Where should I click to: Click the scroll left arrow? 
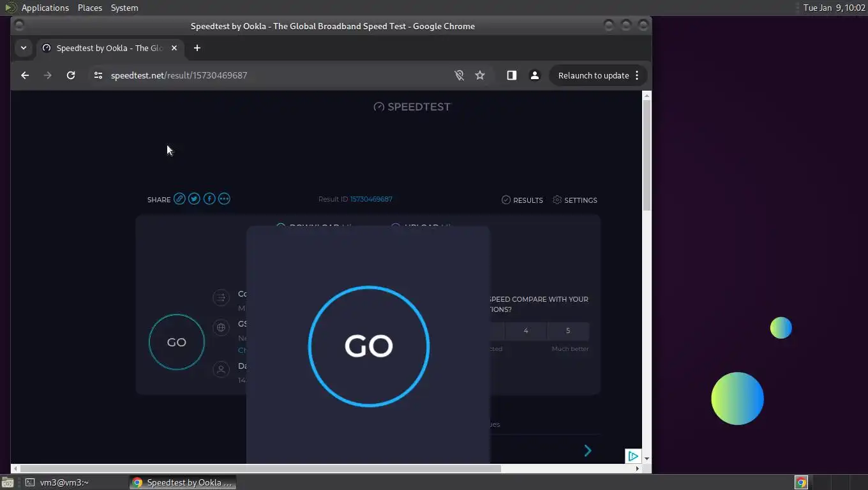15,468
